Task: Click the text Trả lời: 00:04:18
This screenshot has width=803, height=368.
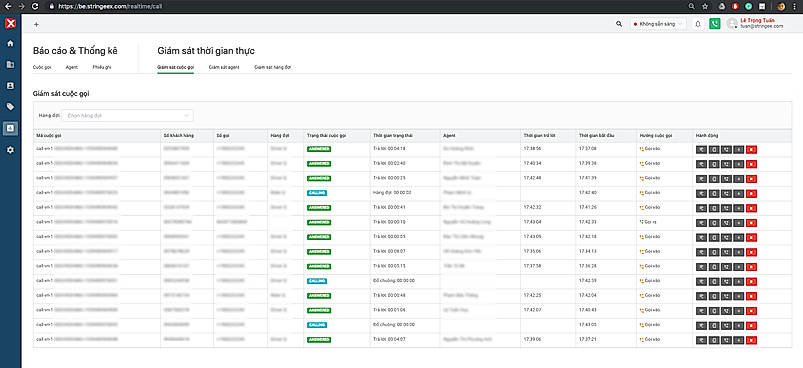Action: pyautogui.click(x=389, y=149)
